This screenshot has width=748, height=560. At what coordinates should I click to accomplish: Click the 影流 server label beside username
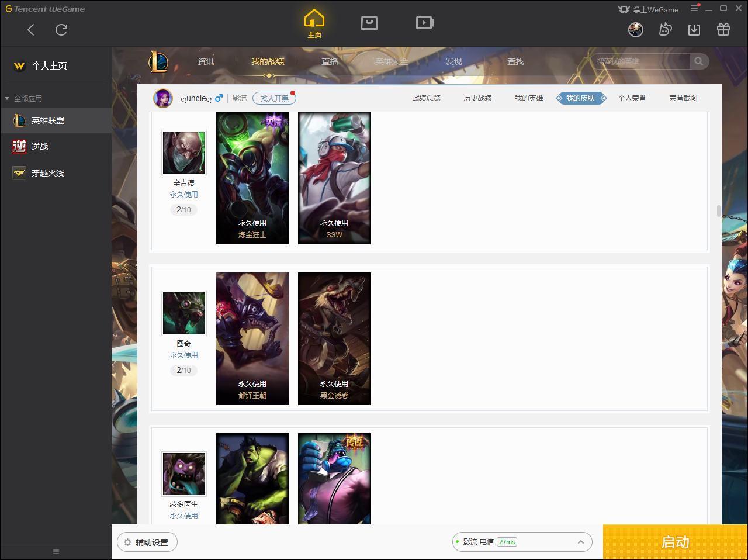(x=240, y=98)
